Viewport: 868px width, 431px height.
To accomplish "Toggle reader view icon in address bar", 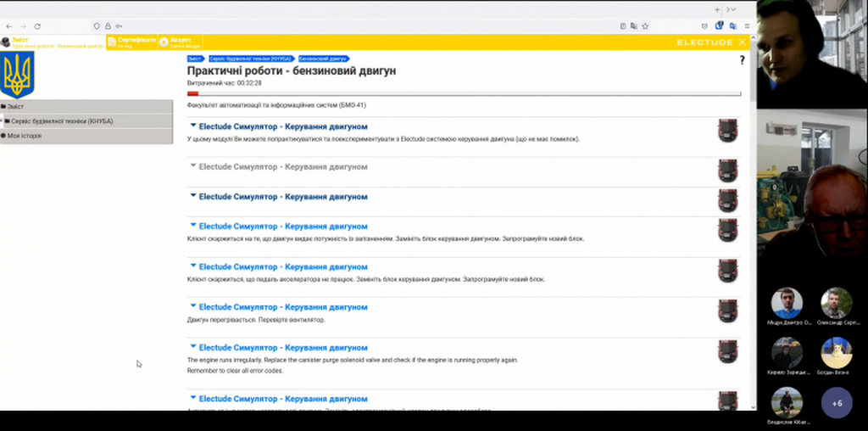I will coord(623,26).
